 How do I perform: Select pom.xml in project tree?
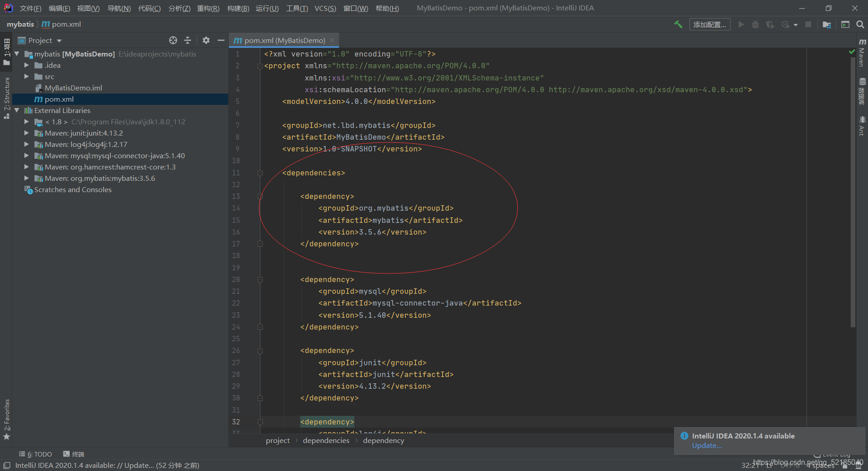(x=59, y=99)
